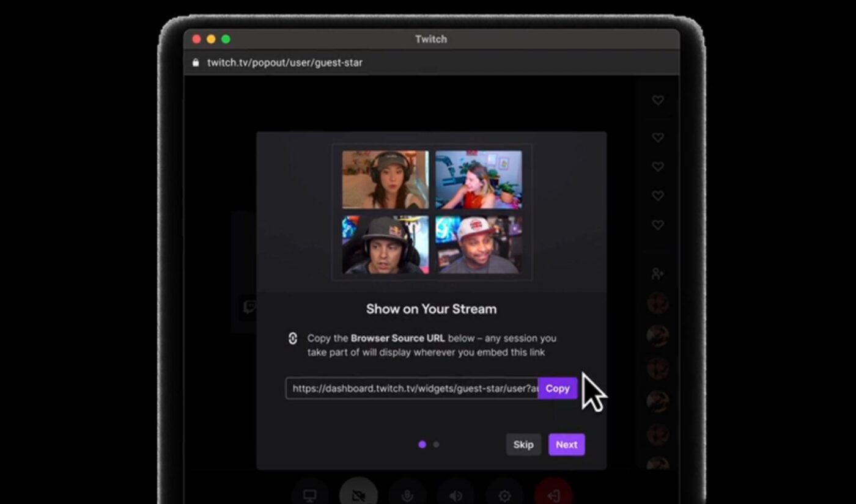Select the speaker audio icon
Image resolution: width=856 pixels, height=504 pixels.
pyautogui.click(x=456, y=495)
